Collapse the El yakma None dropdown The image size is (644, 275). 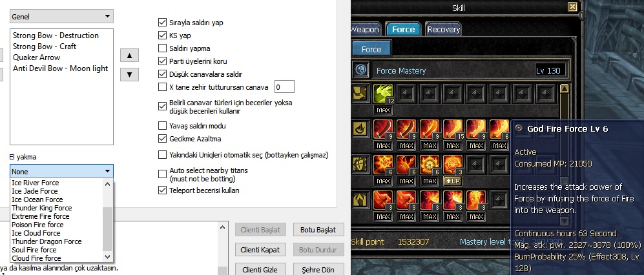pos(61,171)
